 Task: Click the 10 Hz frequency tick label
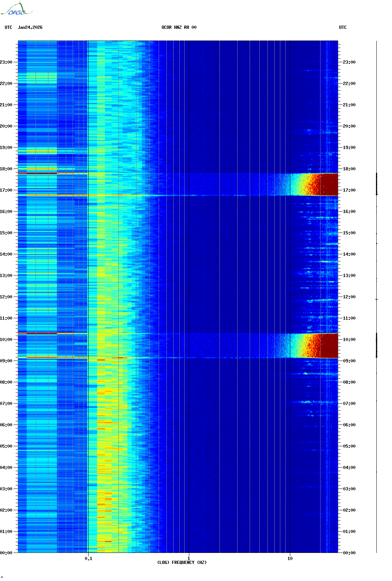290,559
